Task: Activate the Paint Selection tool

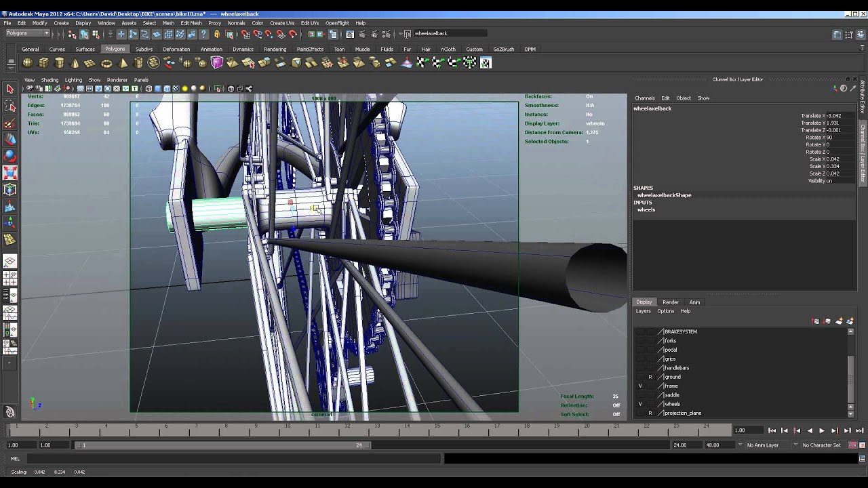Action: 9,123
